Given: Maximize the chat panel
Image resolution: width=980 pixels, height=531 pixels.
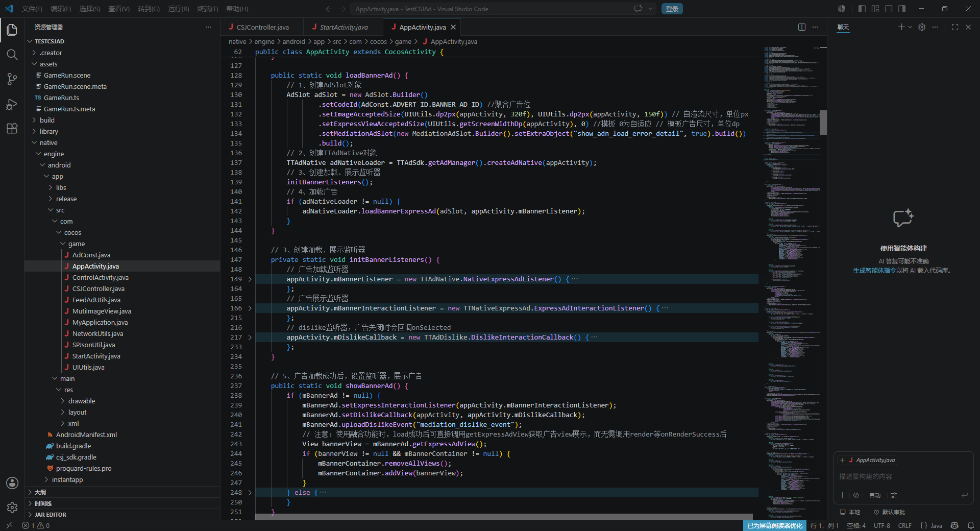Looking at the screenshot, I should [x=955, y=27].
